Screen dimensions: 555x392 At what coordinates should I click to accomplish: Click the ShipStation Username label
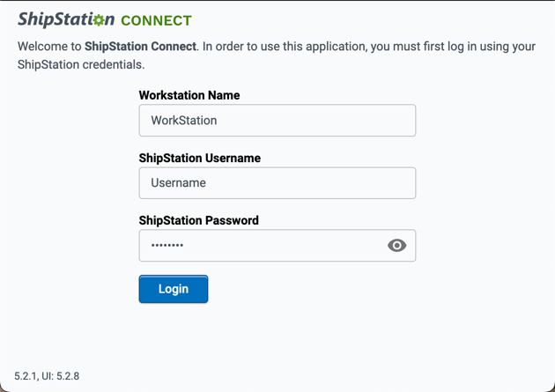(x=200, y=158)
